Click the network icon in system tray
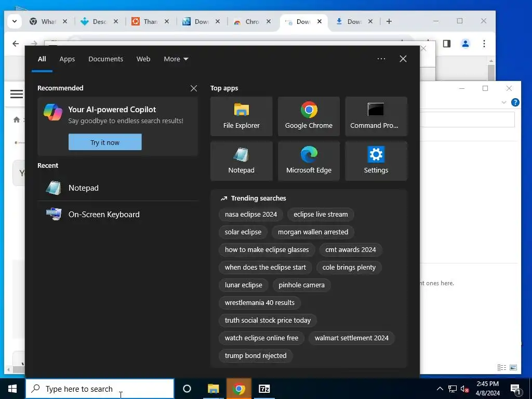Viewport: 532px width, 399px height. coord(453,389)
